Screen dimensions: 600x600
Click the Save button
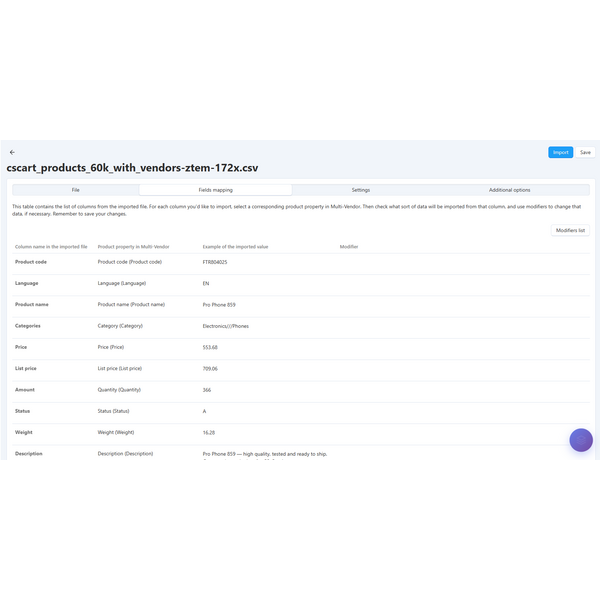tap(585, 153)
